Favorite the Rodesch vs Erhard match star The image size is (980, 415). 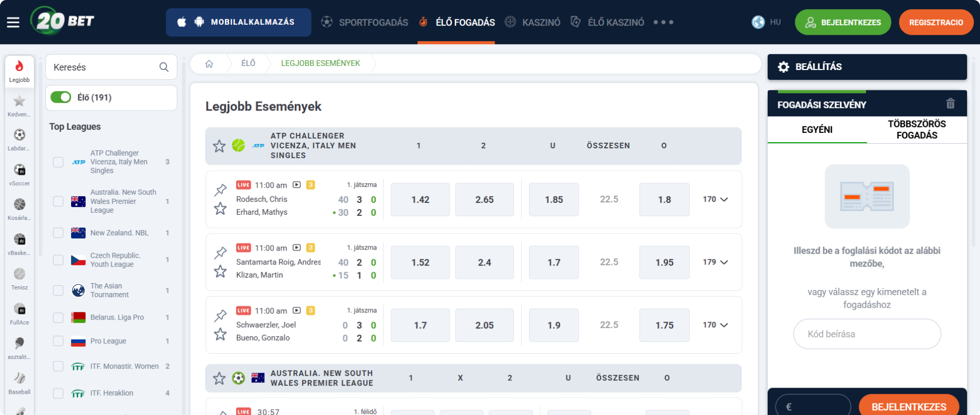(221, 209)
